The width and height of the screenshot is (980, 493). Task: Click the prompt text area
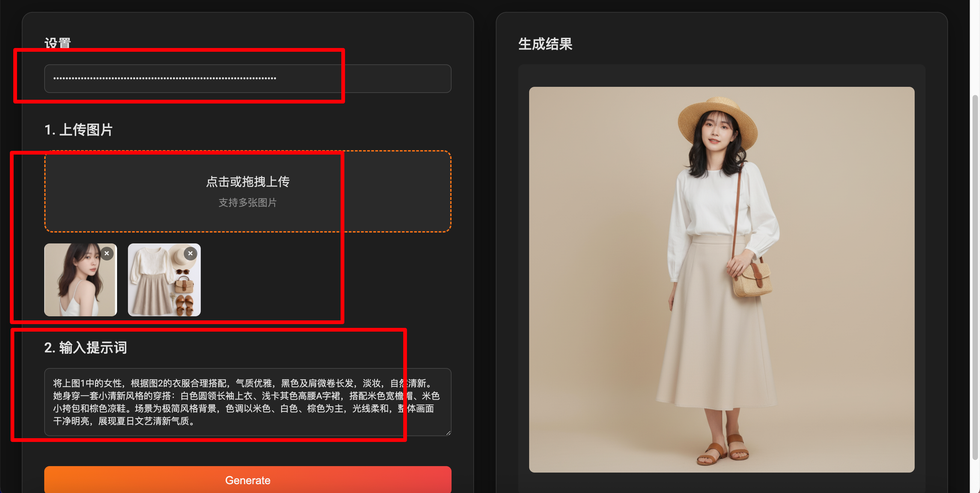248,402
